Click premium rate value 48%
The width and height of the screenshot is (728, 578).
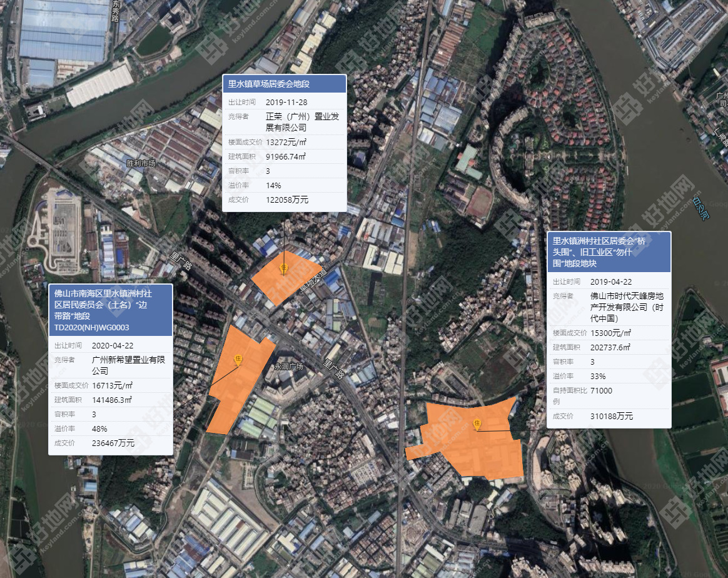[x=100, y=428]
